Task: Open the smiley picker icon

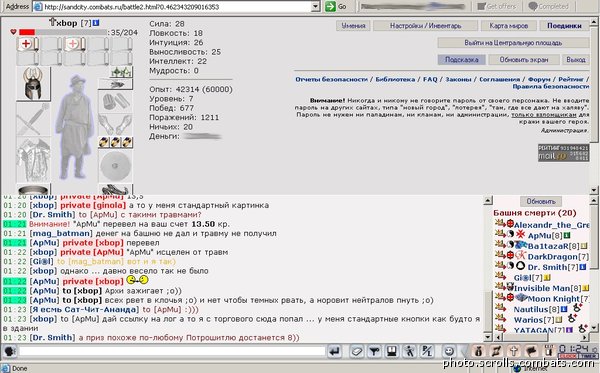Action: coord(449,351)
